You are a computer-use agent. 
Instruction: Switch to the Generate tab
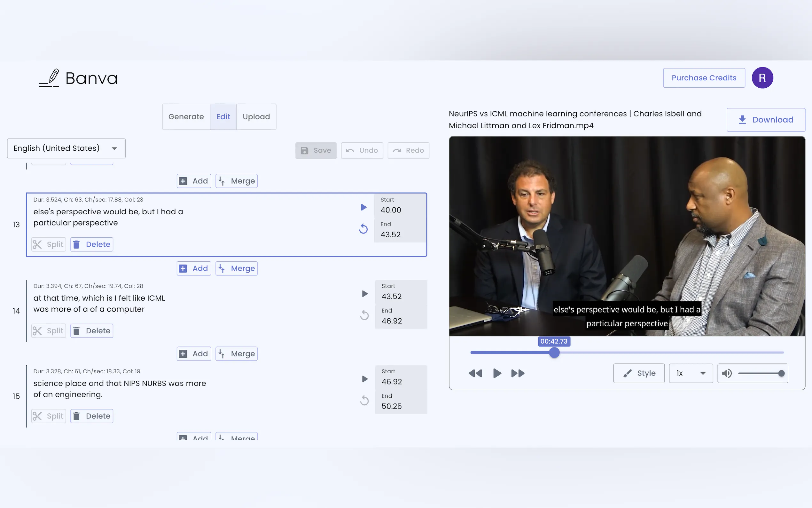click(186, 116)
